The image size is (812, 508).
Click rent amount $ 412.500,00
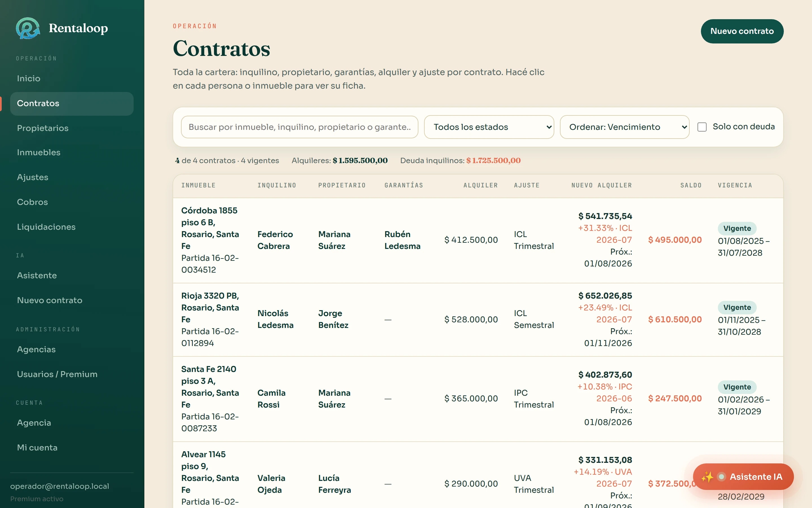pyautogui.click(x=471, y=240)
